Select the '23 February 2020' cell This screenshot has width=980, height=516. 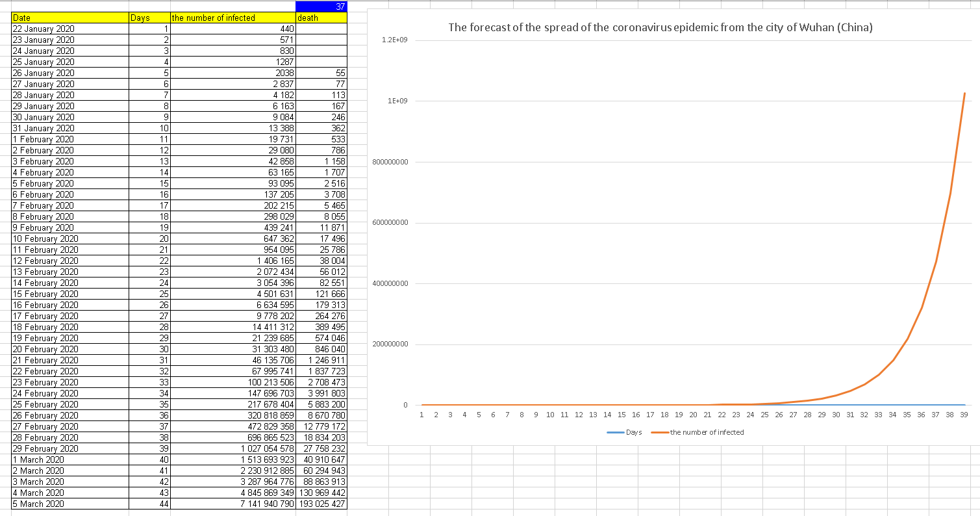click(70, 383)
